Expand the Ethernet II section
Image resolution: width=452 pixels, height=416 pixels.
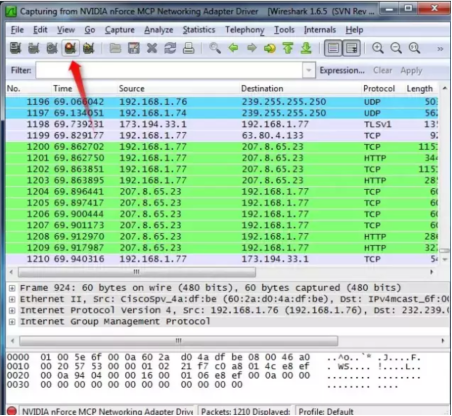12,299
